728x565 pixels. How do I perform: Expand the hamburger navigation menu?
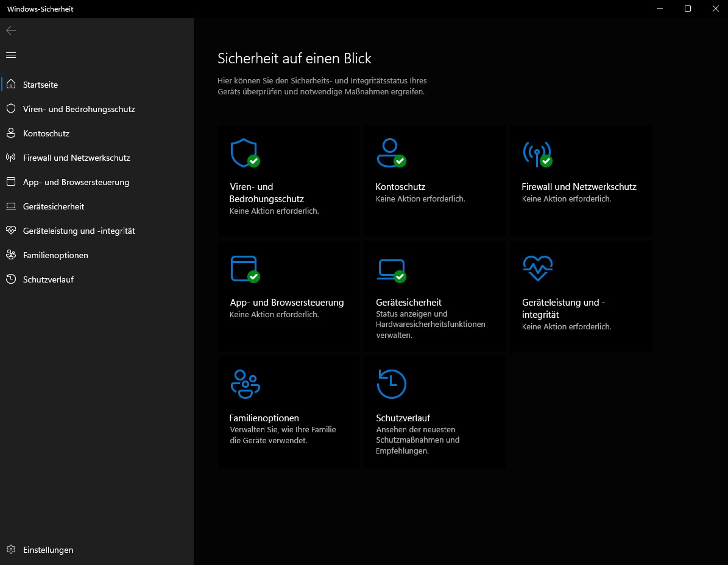[11, 55]
